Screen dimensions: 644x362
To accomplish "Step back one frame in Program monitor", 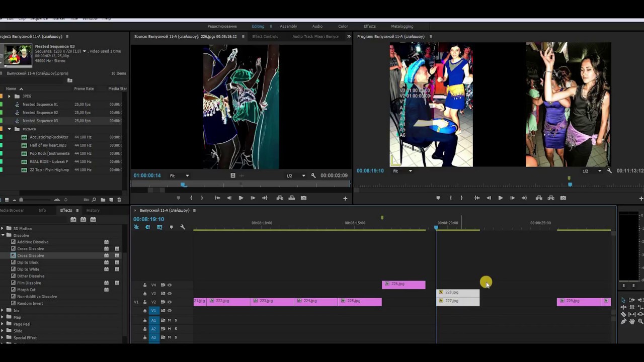I will click(489, 198).
